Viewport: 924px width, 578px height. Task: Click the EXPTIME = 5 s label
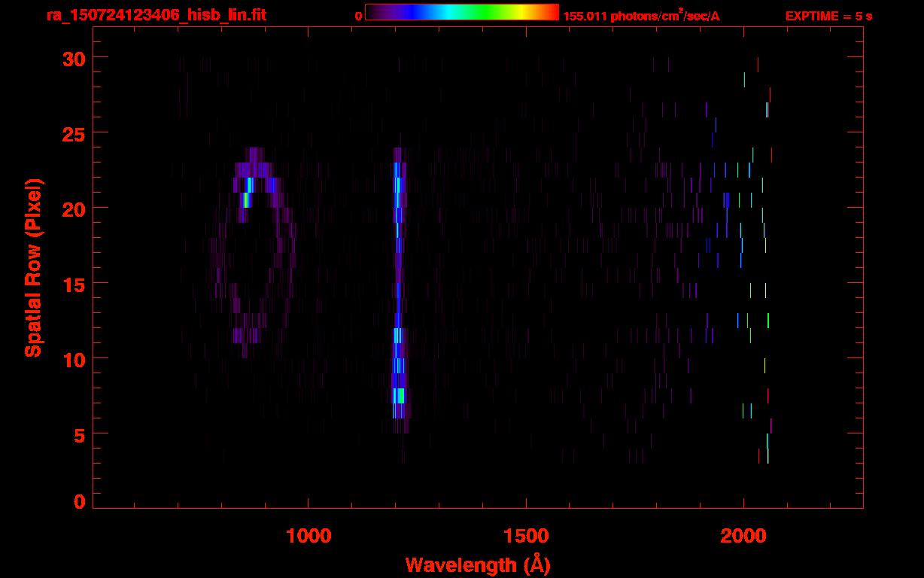[828, 16]
